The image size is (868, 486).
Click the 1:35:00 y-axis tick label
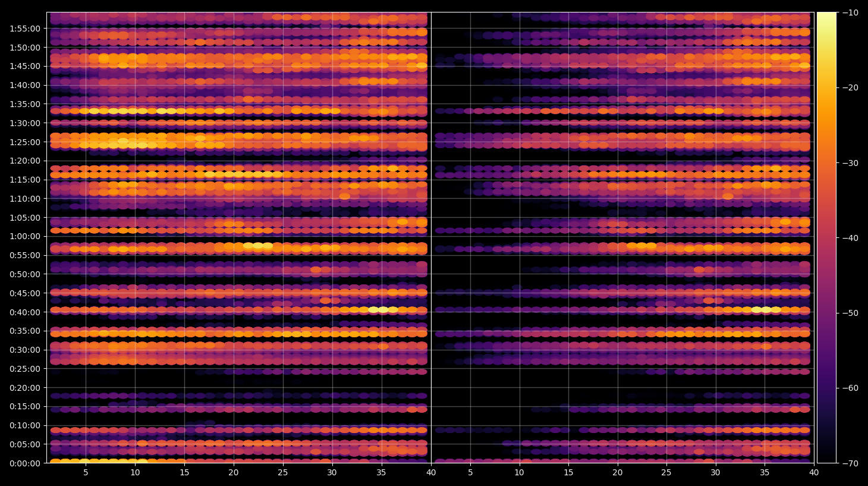[x=25, y=104]
